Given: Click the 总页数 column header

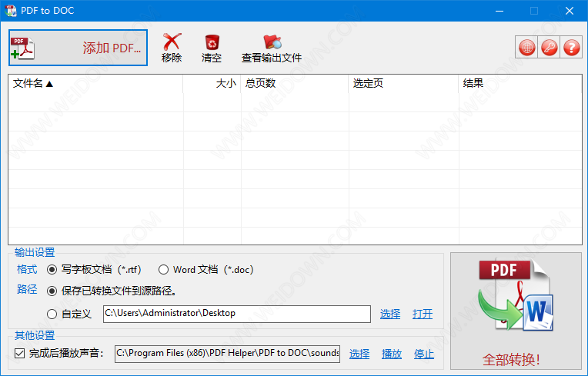Looking at the screenshot, I should point(295,83).
